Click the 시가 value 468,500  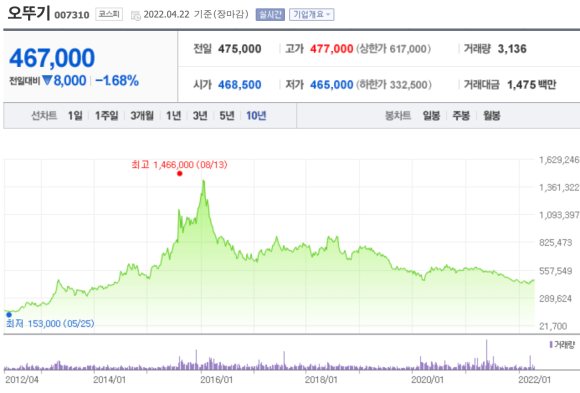pyautogui.click(x=240, y=85)
